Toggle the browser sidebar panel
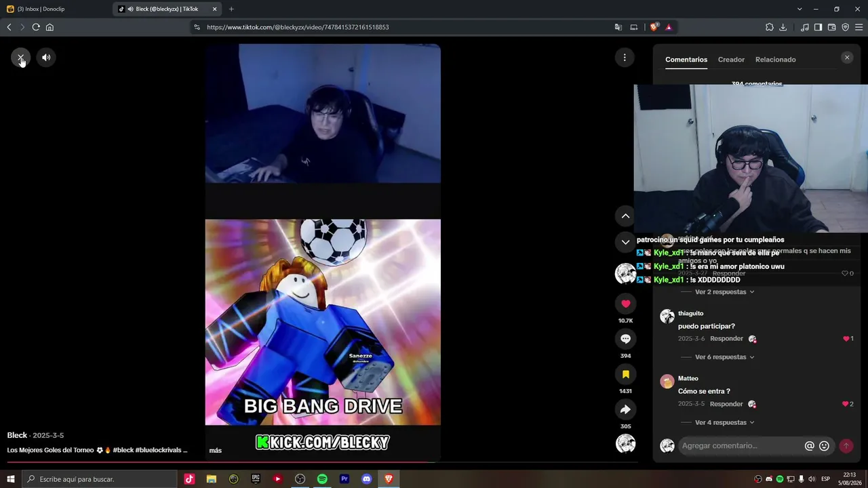The height and width of the screenshot is (488, 868). coord(818,27)
